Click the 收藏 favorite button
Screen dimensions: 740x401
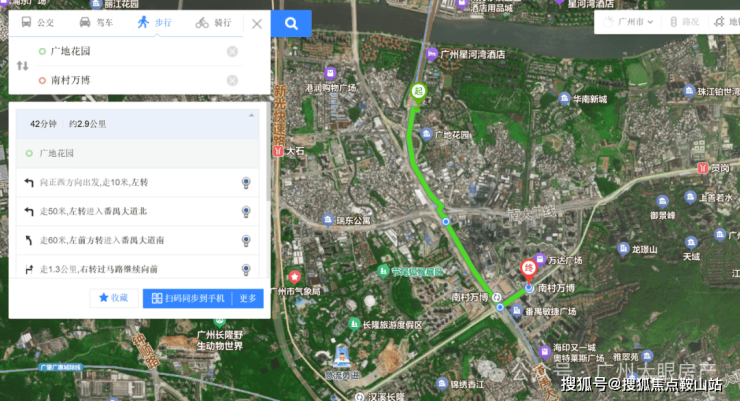(114, 298)
